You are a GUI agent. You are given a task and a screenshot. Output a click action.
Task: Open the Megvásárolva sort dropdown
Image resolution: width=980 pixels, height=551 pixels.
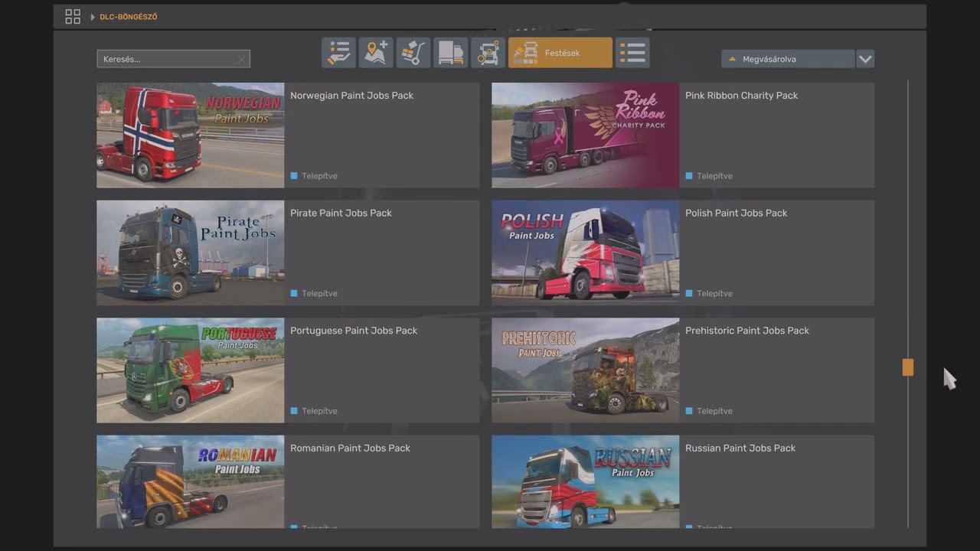tap(788, 59)
